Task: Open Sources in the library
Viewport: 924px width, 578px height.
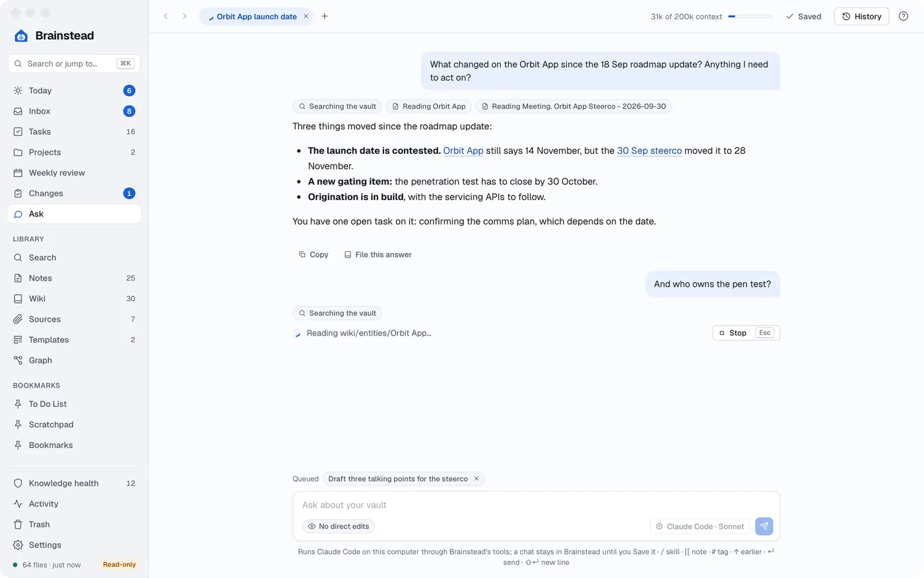Action: pos(75,319)
